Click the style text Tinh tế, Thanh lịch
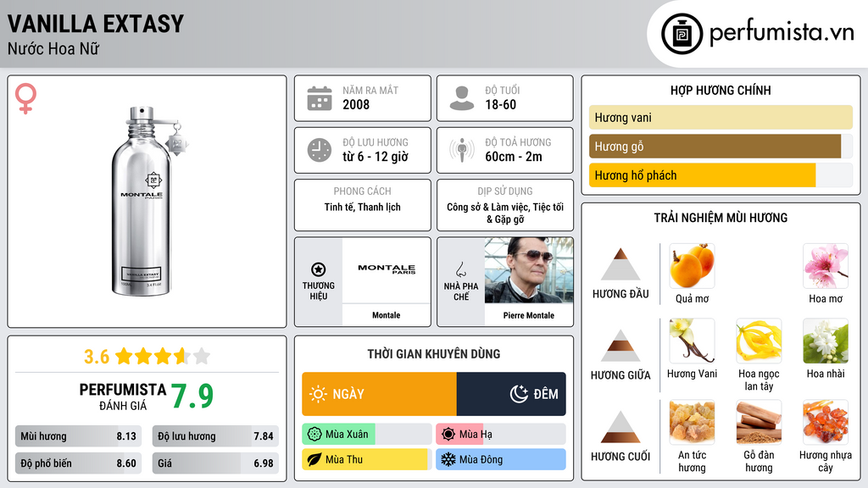Screen dimensions: 868x488 click(363, 207)
